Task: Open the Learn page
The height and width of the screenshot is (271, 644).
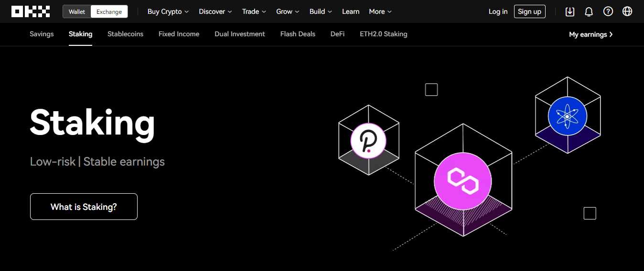Action: 351,11
